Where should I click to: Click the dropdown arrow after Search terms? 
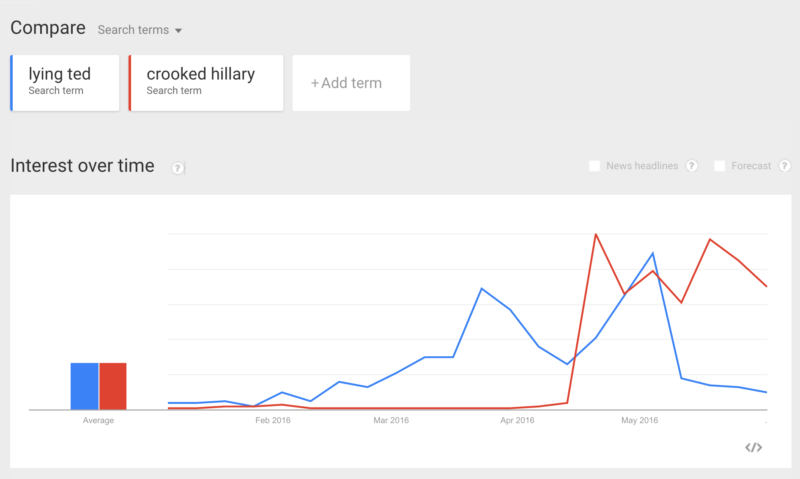click(179, 31)
